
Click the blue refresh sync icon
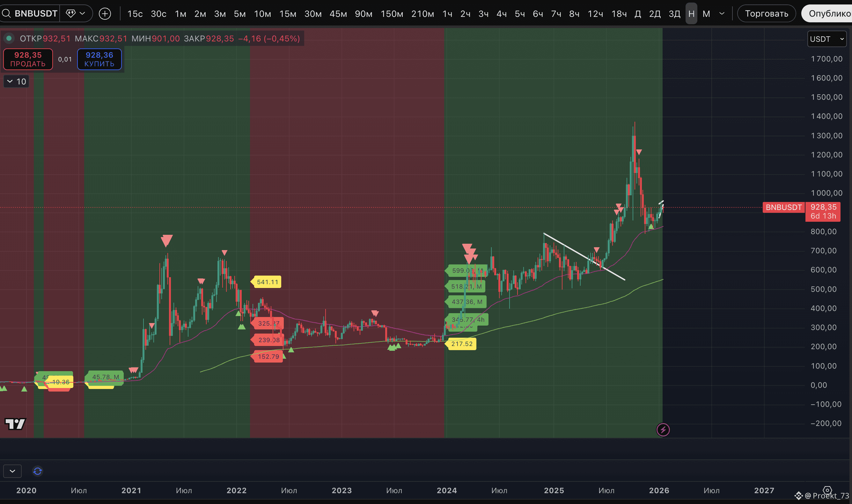(x=37, y=471)
